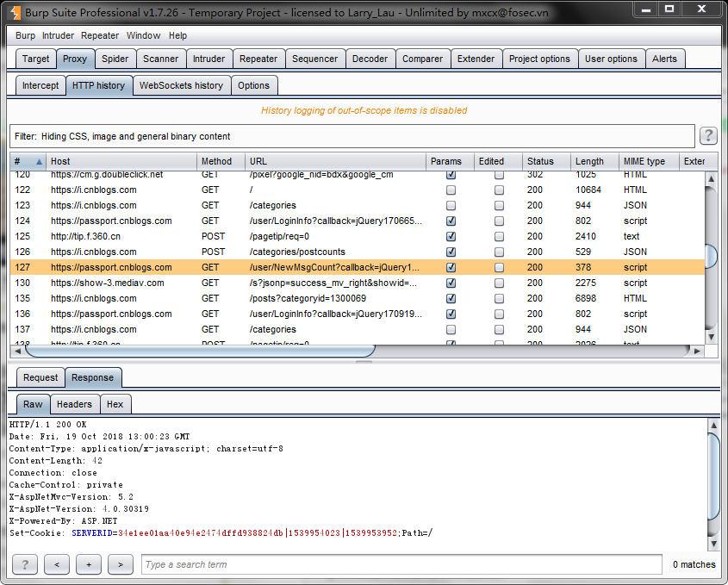Toggle Params checkbox for request 127
This screenshot has height=585, width=728.
pos(451,267)
